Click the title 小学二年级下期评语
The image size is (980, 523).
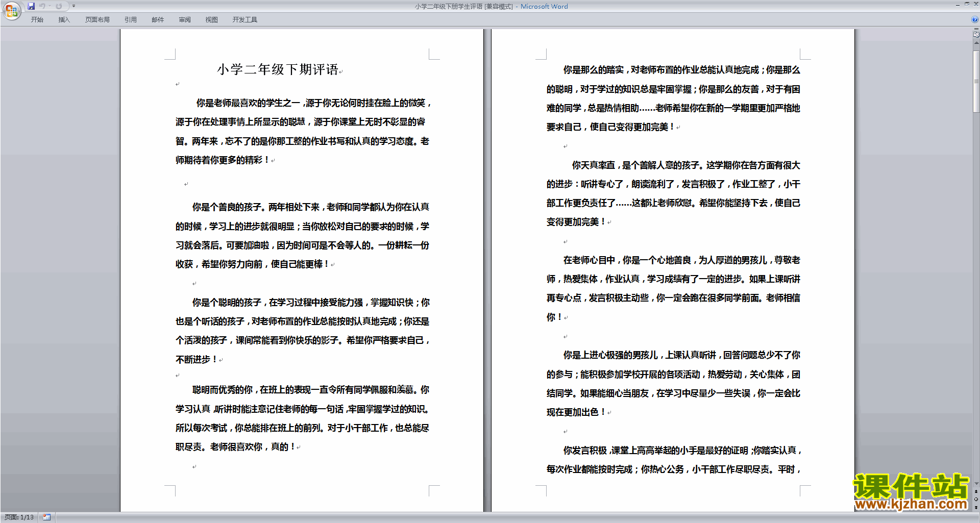(x=278, y=69)
